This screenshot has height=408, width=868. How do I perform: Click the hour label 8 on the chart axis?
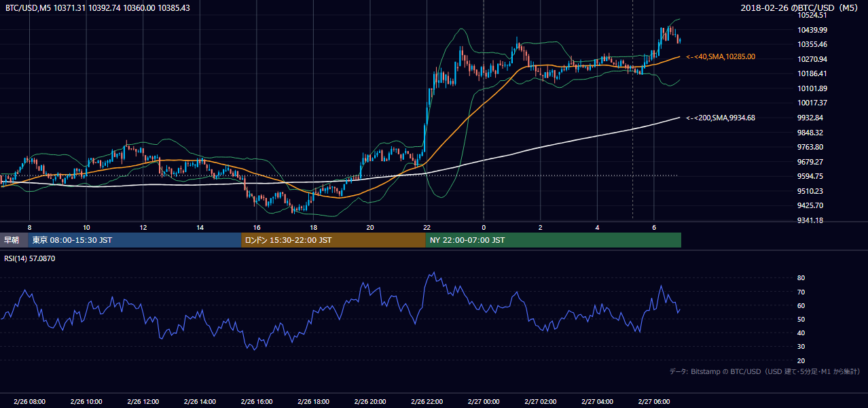pyautogui.click(x=29, y=226)
